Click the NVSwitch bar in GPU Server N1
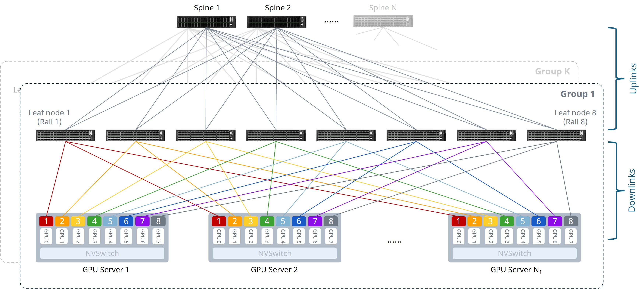This screenshot has height=289, width=644. coord(515,253)
